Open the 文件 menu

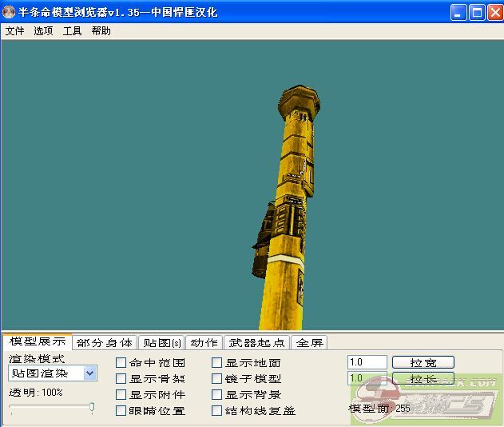point(14,31)
